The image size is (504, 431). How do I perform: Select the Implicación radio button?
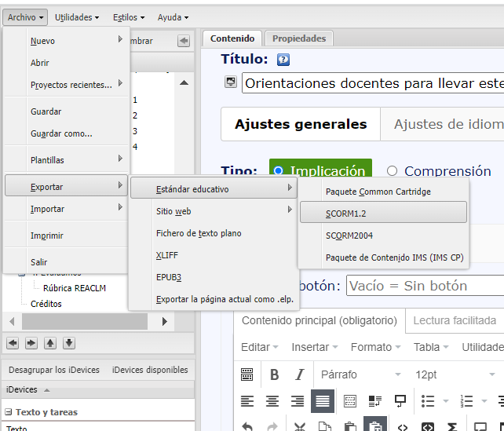click(x=279, y=170)
